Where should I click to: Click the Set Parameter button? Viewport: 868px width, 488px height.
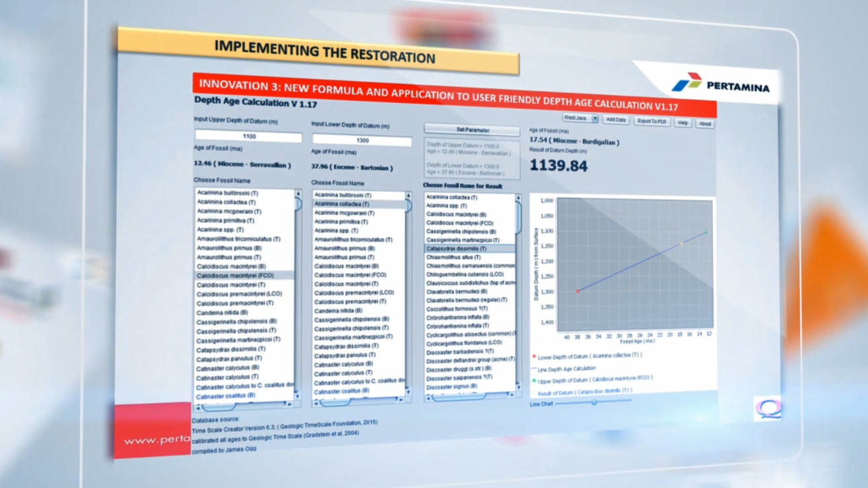pos(472,130)
